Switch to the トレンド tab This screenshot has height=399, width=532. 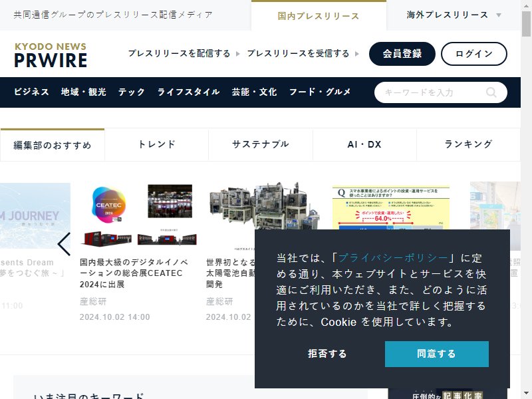pyautogui.click(x=157, y=144)
